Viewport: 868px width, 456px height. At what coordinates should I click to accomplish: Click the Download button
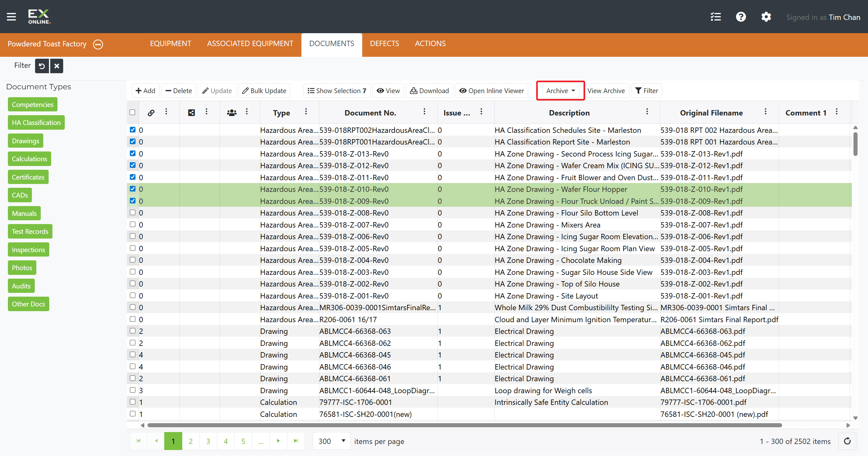430,91
